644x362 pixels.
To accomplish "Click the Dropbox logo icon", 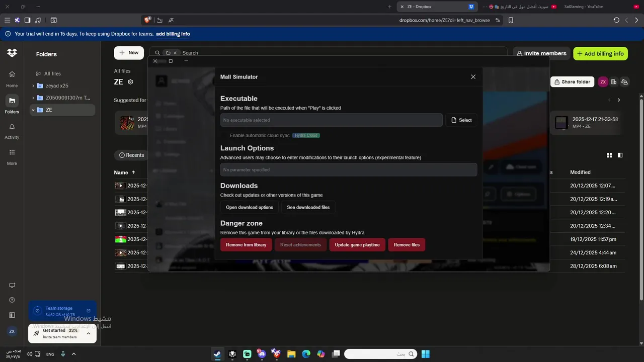I will click(12, 53).
